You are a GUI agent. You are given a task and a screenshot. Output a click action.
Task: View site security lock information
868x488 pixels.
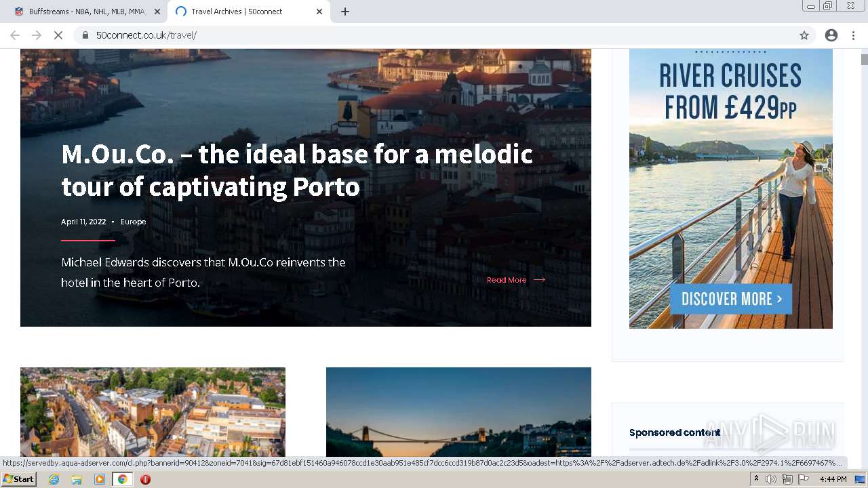pos(85,35)
